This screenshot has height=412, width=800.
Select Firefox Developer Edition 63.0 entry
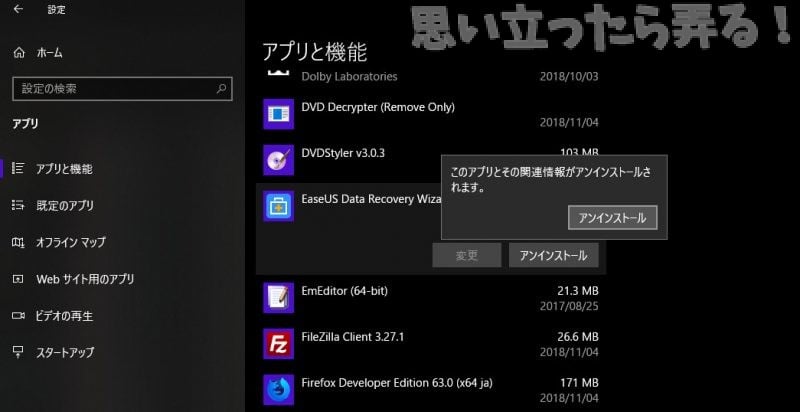tap(397, 382)
